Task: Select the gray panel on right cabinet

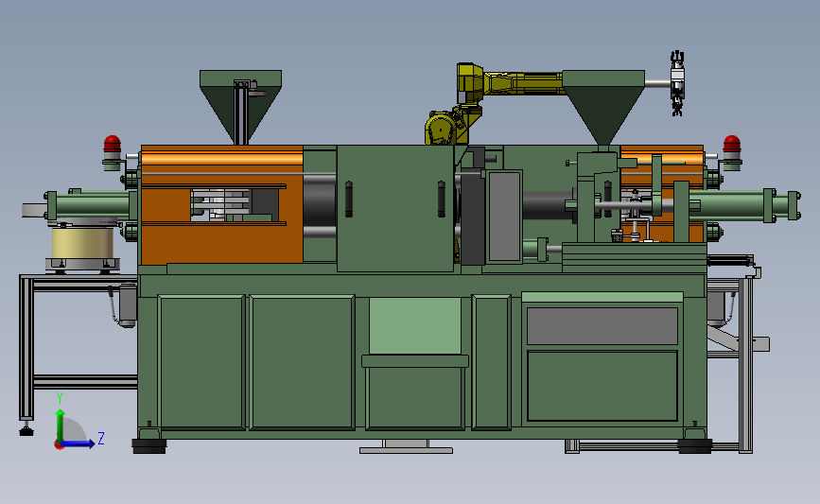Action: point(602,325)
